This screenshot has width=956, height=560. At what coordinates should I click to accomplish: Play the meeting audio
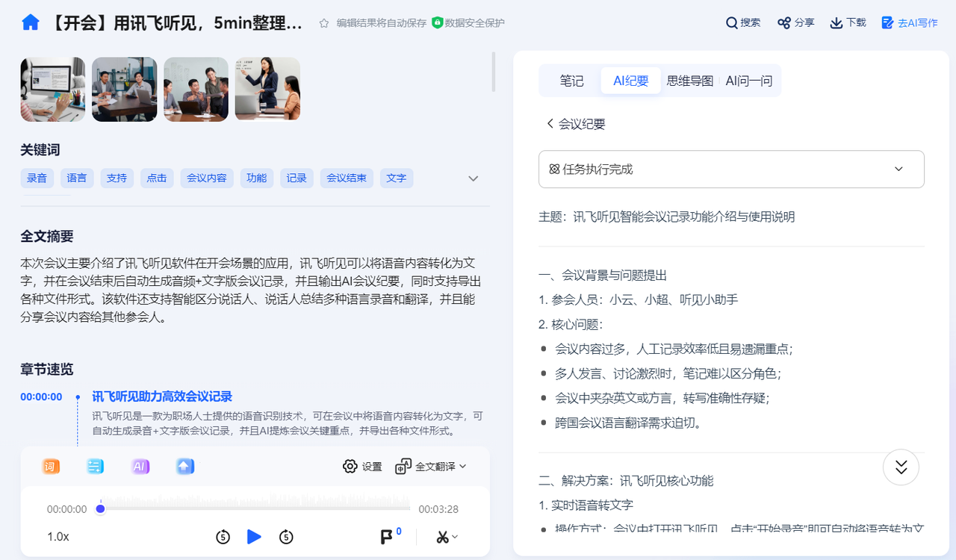click(x=254, y=536)
